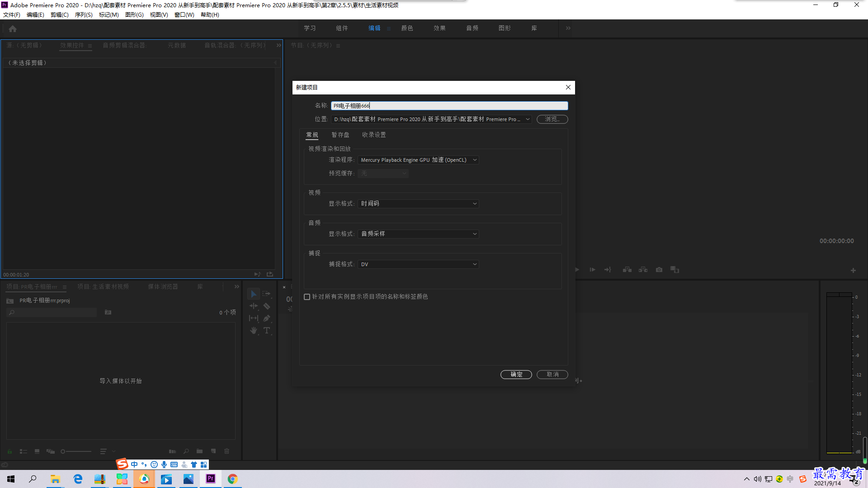
Task: Click the 确定 button
Action: [516, 374]
